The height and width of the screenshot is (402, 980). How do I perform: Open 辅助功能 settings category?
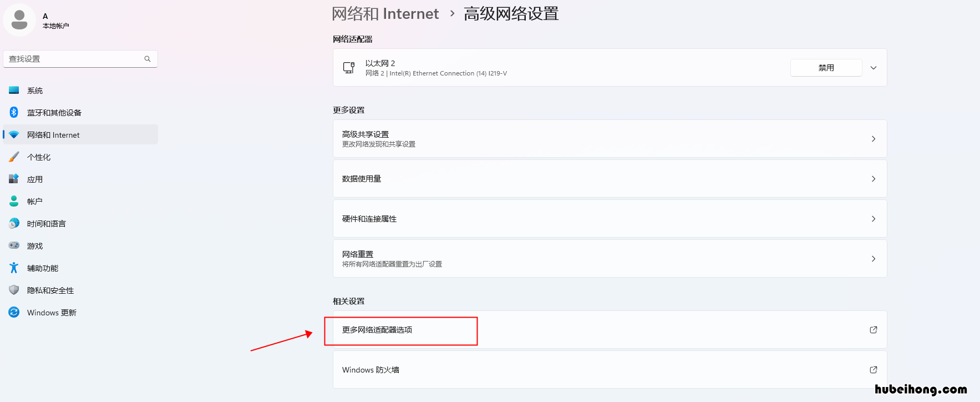click(80, 268)
